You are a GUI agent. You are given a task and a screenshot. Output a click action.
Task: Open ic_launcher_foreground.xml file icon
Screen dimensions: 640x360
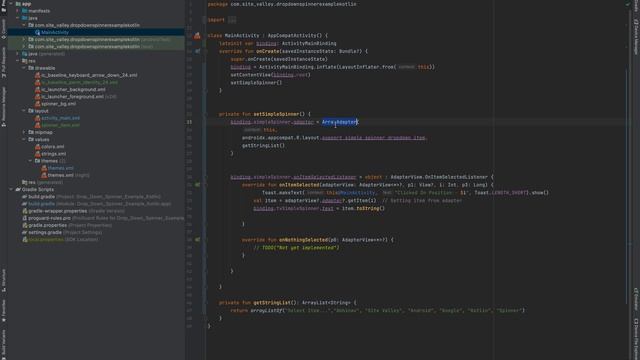tap(38, 97)
